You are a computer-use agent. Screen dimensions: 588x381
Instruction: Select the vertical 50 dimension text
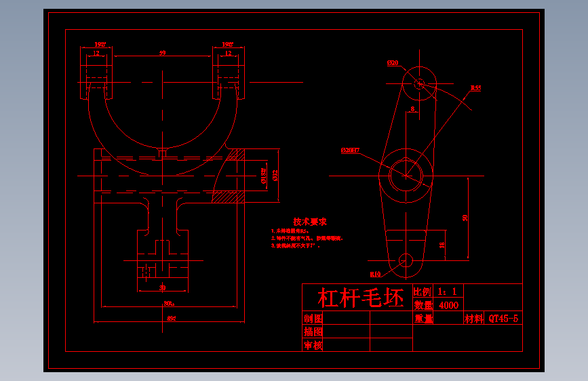tap(465, 218)
